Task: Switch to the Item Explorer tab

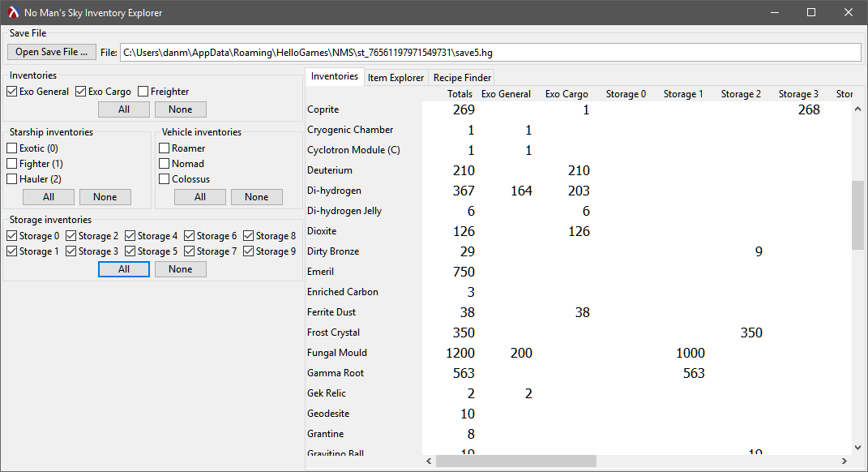Action: pyautogui.click(x=396, y=78)
